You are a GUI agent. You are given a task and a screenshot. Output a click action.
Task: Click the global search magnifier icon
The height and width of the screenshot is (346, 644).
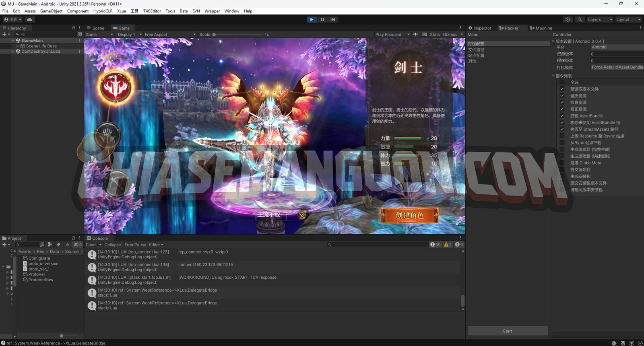pyautogui.click(x=580, y=19)
